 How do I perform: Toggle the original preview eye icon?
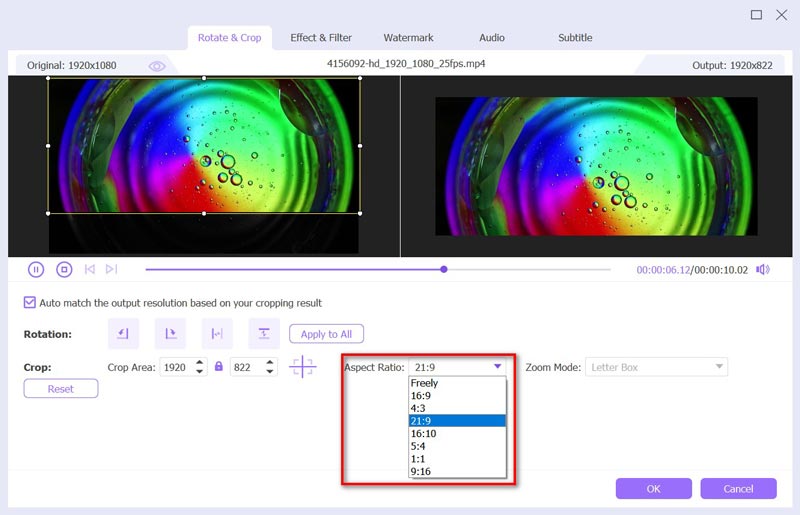pos(157,66)
